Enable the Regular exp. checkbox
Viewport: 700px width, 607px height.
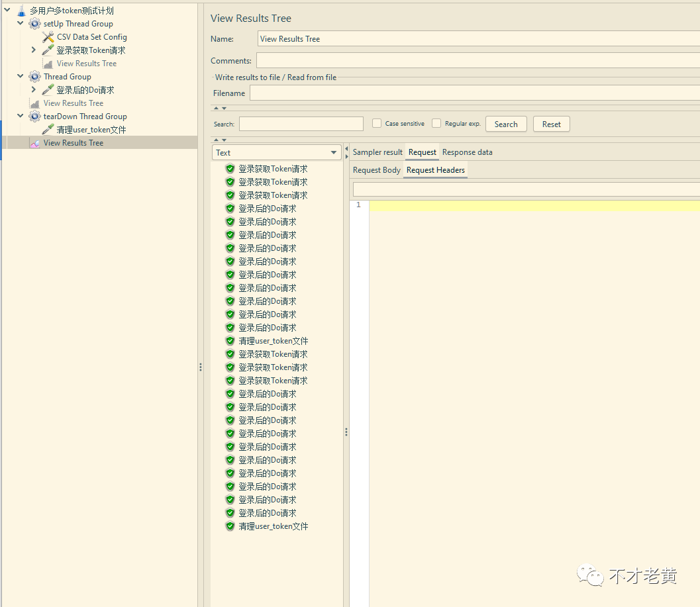pos(436,124)
